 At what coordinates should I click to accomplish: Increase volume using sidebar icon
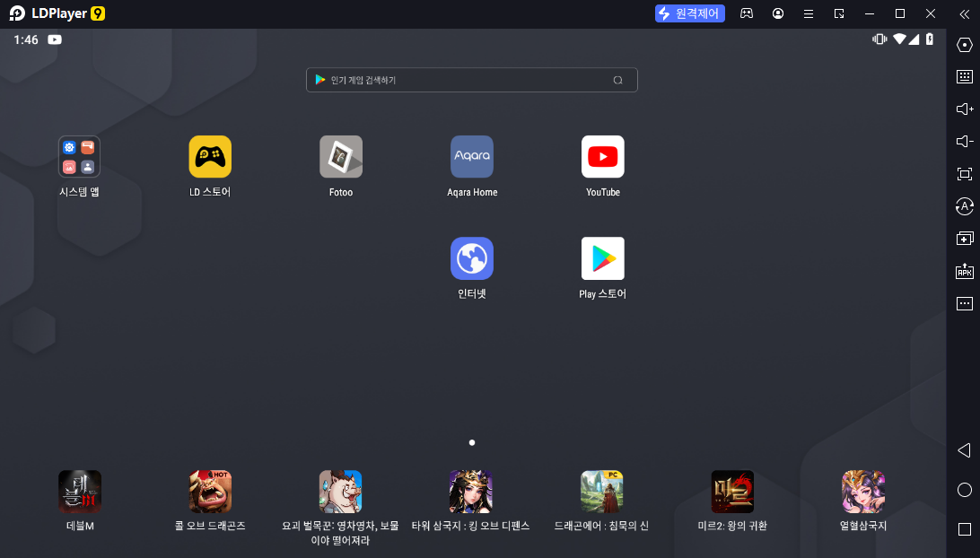pos(965,109)
